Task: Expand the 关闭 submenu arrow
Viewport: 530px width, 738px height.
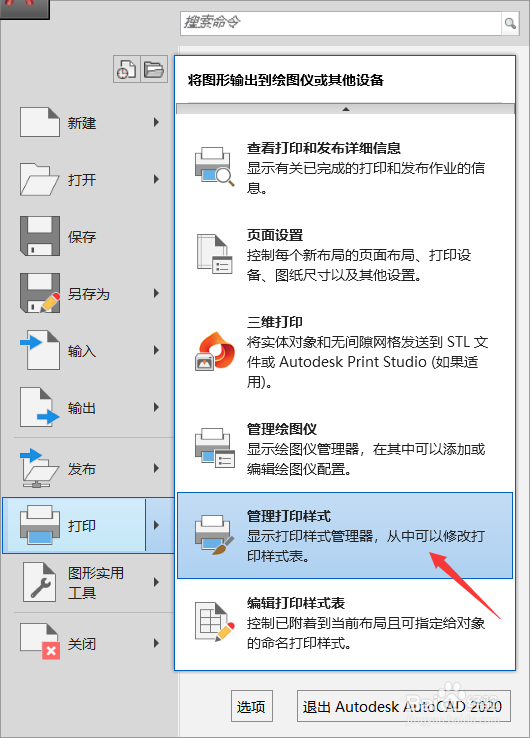Action: pos(156,643)
